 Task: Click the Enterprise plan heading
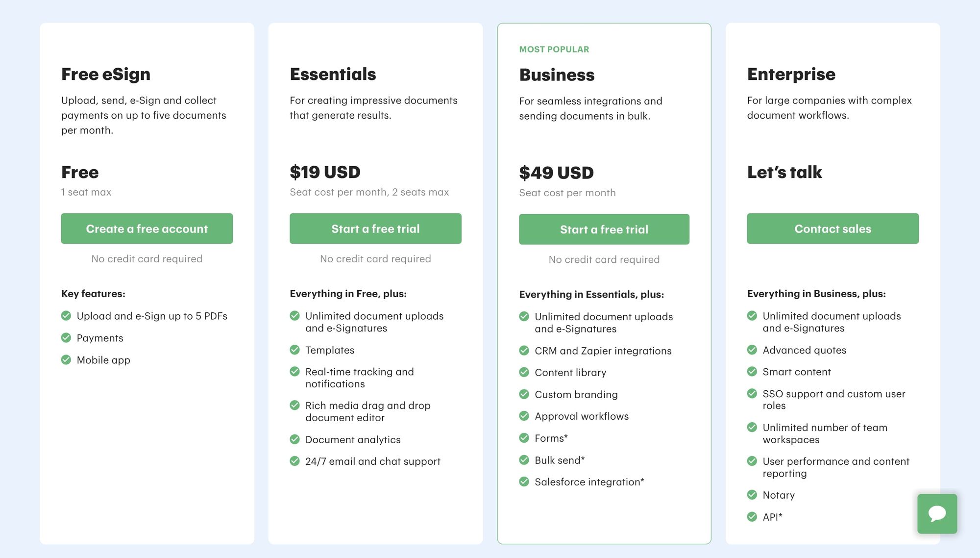point(791,74)
